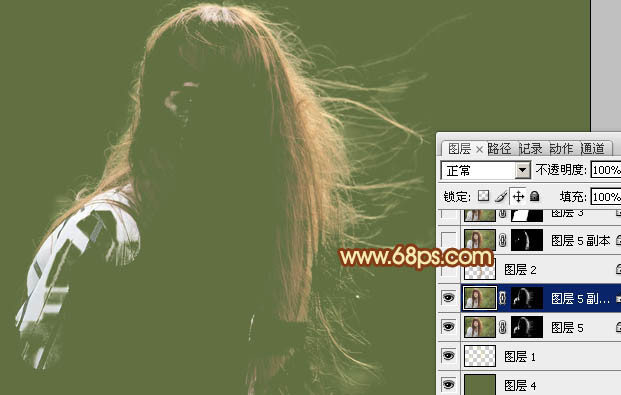Click the lock position move icon
The height and width of the screenshot is (395, 621).
(x=518, y=196)
